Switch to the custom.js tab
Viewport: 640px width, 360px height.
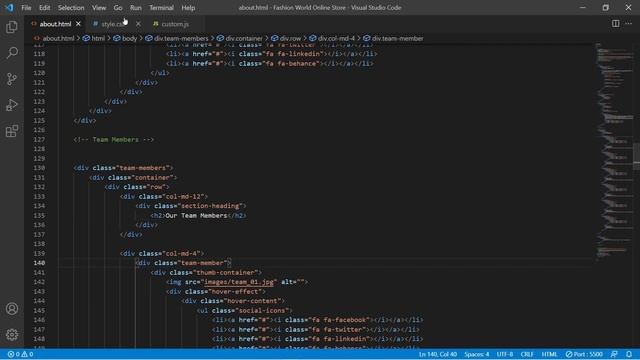tap(175, 24)
